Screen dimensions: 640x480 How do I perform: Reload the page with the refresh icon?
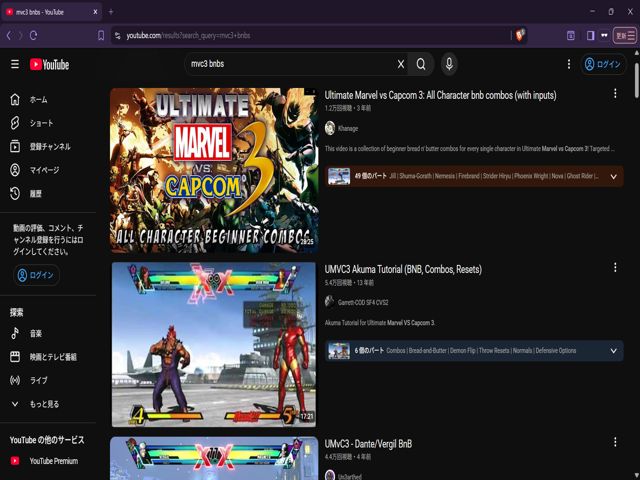click(x=33, y=36)
